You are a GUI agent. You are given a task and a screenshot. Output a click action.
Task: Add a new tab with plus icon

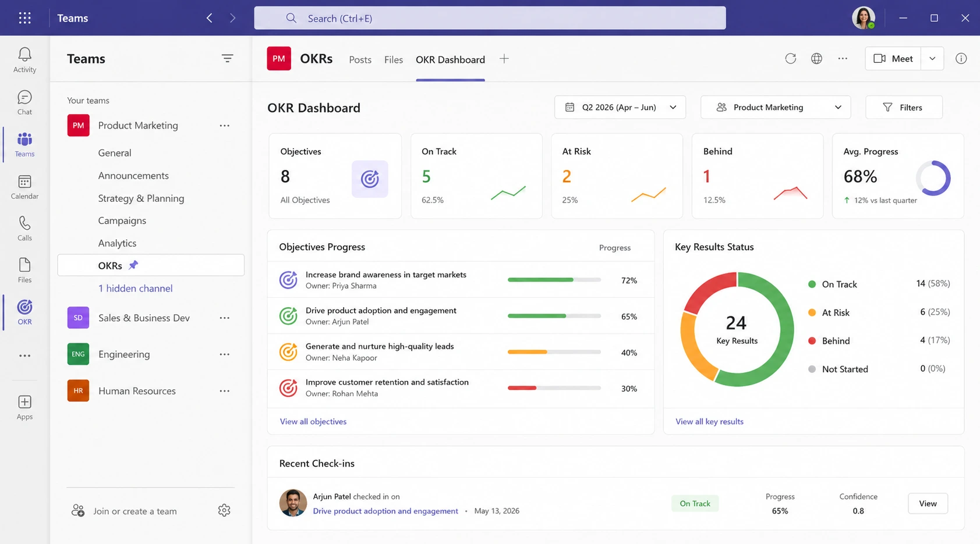coord(504,59)
